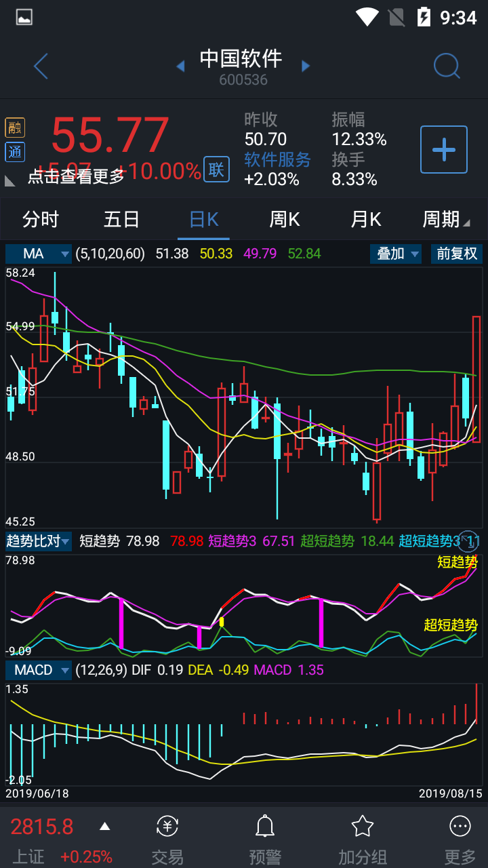Open 更多 more options icon

[x=460, y=841]
